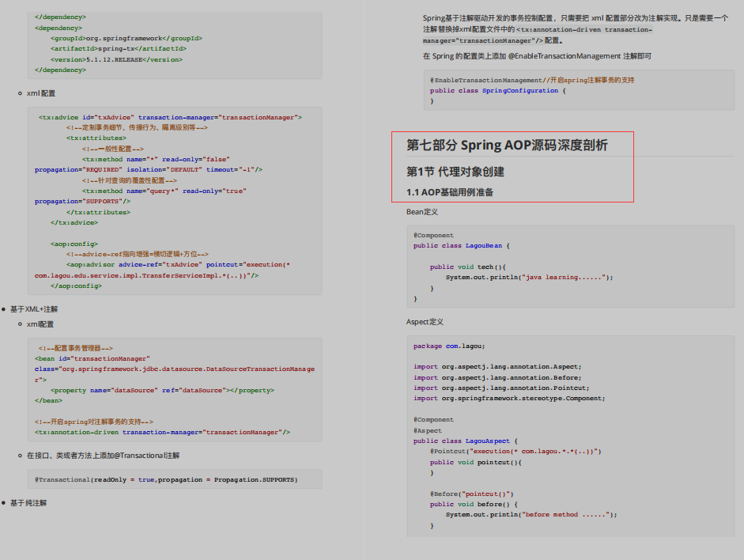Click the '<bean id="transactionManager"' code line
This screenshot has height=560, width=744.
pyautogui.click(x=92, y=358)
